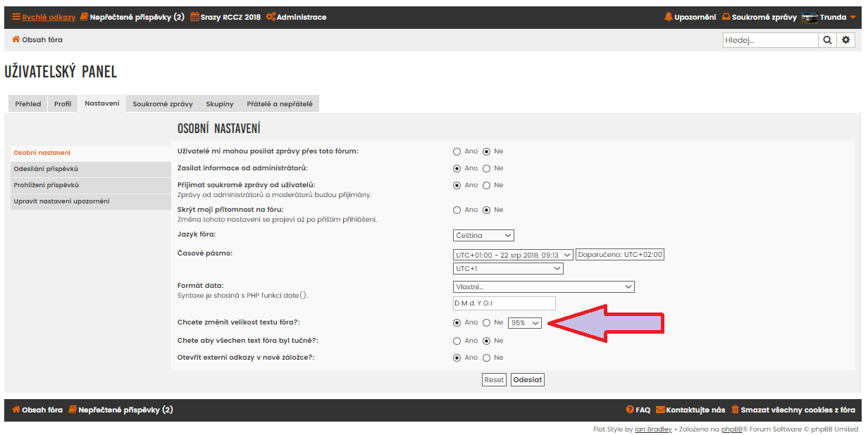Viewport: 868px width, 435px height.
Task: Open the Jazyk fóra language dropdown
Action: 483,235
